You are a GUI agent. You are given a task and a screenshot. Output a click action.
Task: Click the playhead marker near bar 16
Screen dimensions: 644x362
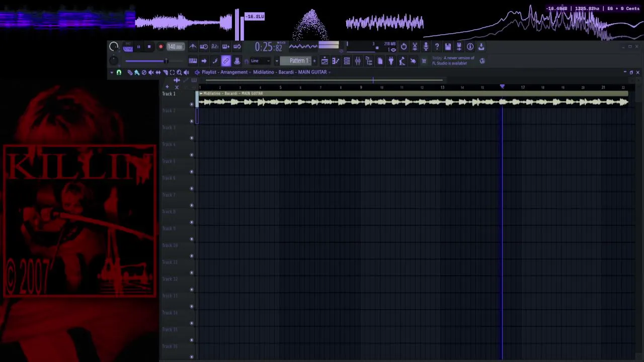click(x=502, y=87)
